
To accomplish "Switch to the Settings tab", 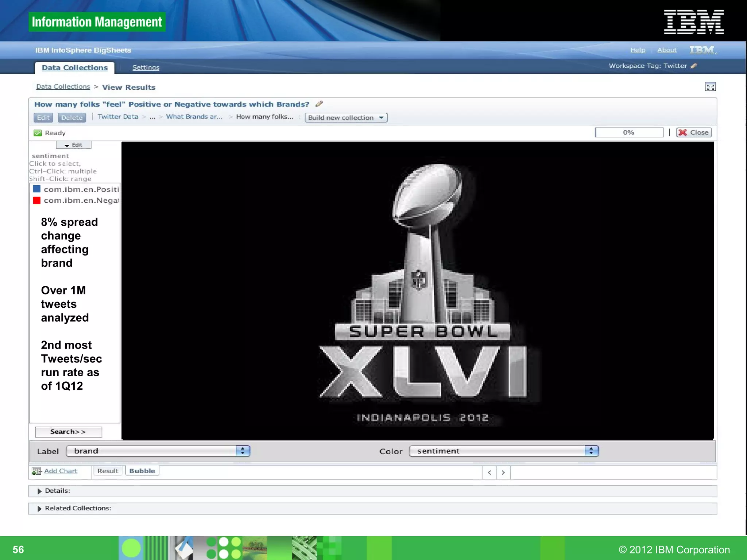I will (146, 67).
